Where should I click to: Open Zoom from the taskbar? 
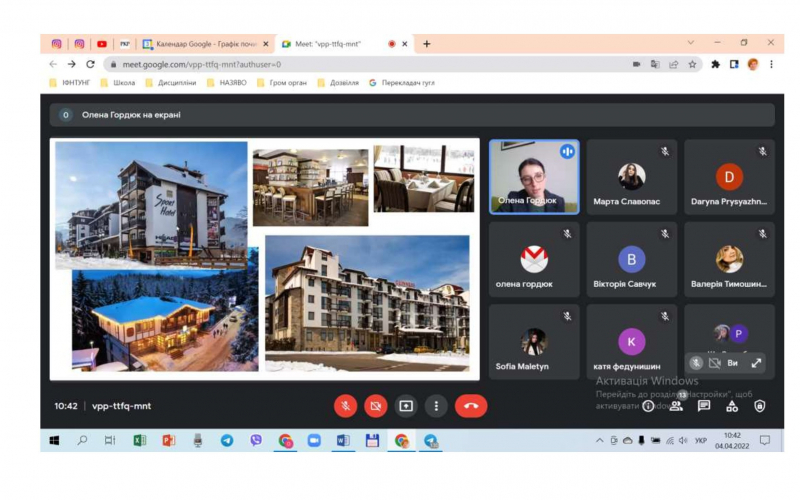[314, 440]
